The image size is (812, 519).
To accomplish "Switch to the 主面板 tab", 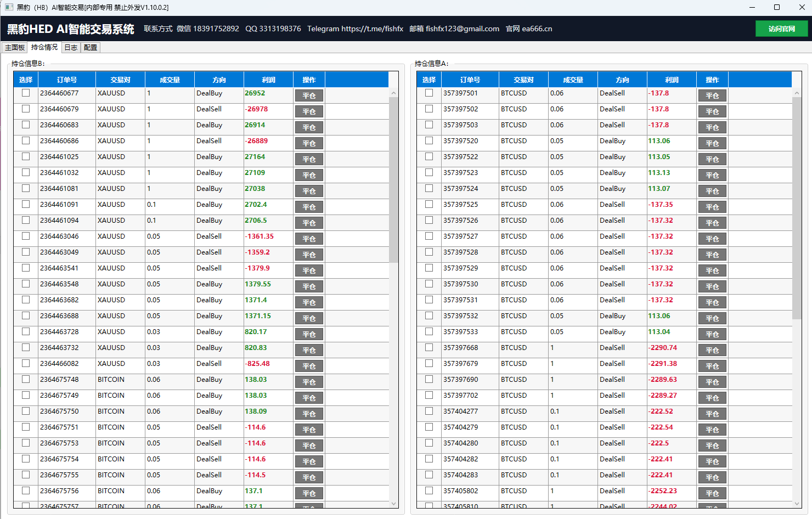I will point(15,48).
